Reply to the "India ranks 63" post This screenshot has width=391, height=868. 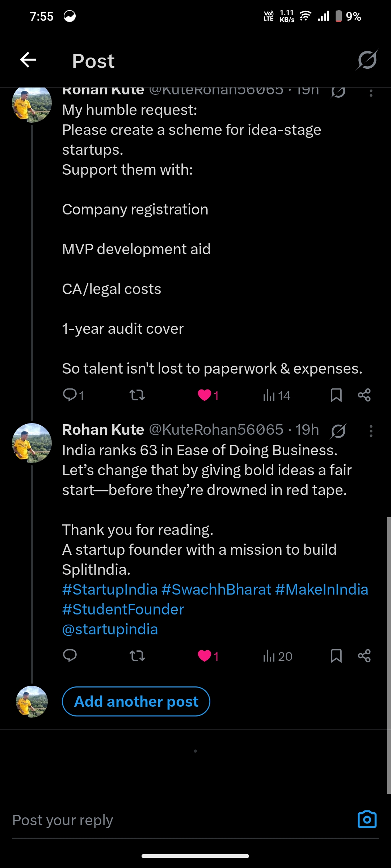(70, 656)
